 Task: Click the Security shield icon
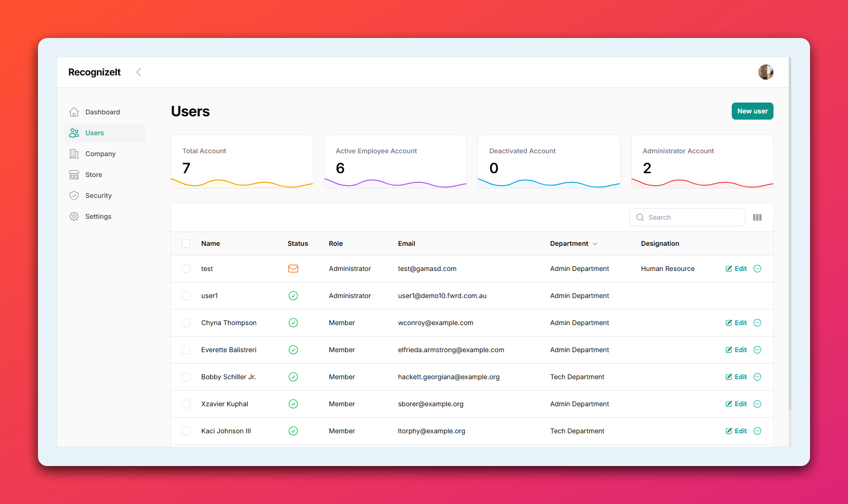coord(74,196)
